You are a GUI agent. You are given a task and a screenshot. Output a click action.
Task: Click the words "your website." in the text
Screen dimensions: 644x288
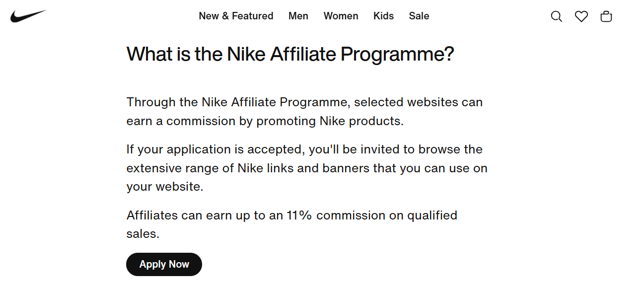tap(165, 187)
